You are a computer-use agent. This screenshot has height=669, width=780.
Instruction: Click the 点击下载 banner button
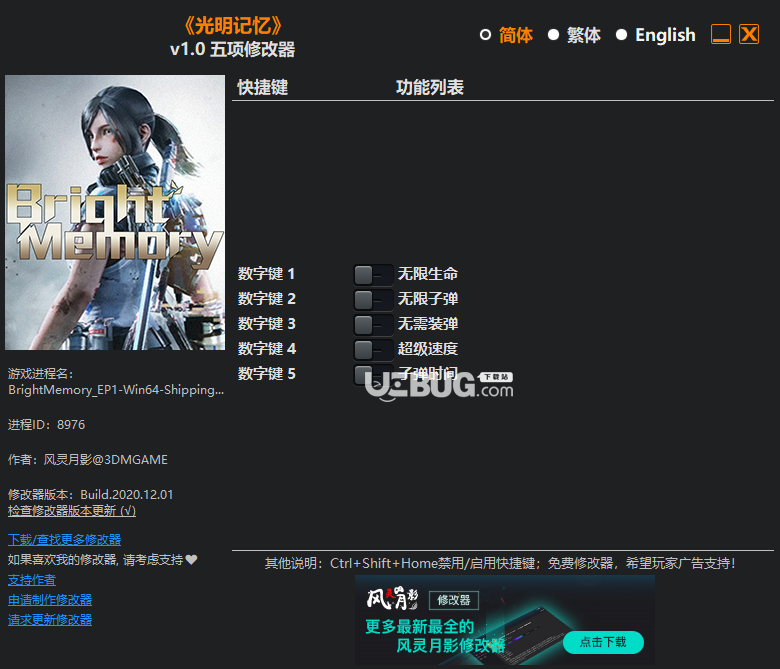click(x=603, y=642)
